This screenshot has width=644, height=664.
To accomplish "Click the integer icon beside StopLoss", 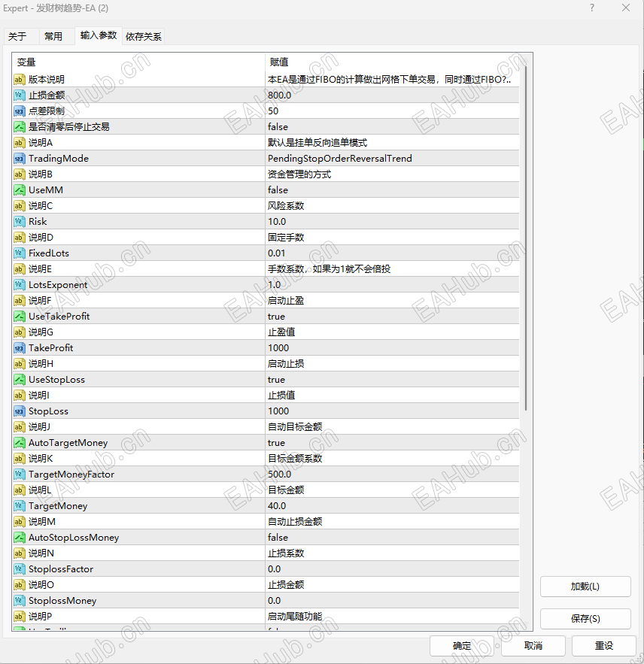I will point(19,411).
